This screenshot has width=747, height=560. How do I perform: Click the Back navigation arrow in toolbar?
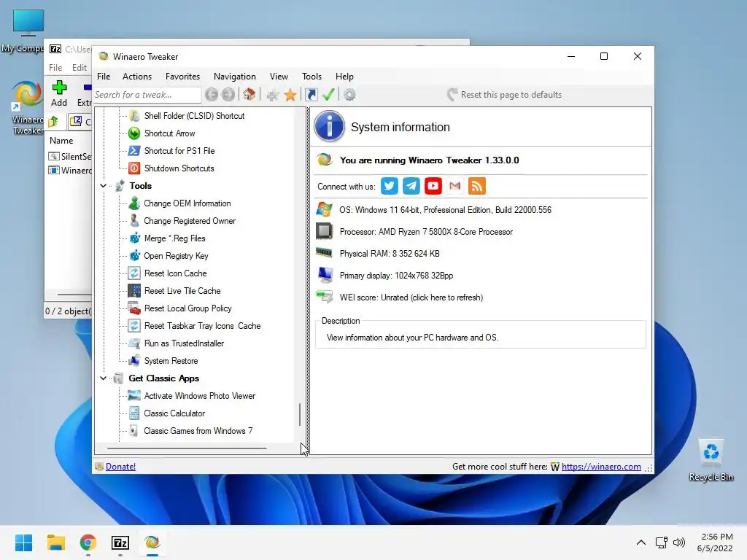212,95
